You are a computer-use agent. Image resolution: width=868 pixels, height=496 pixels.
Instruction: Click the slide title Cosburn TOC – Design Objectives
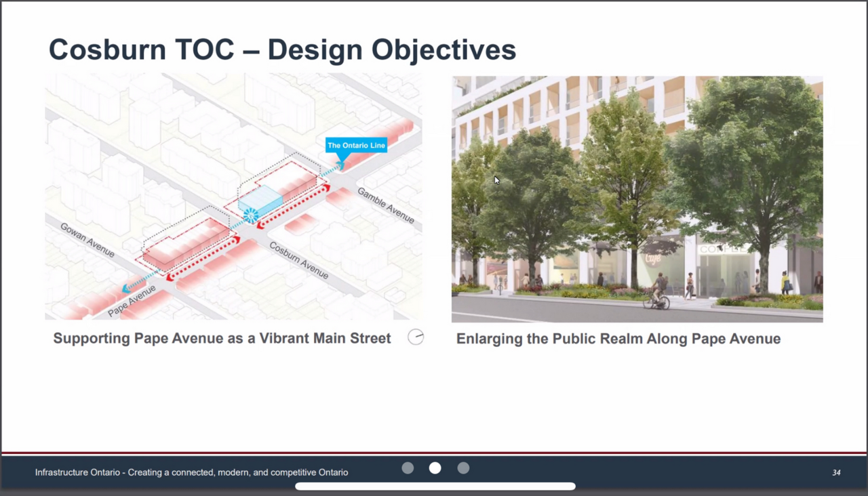(282, 50)
